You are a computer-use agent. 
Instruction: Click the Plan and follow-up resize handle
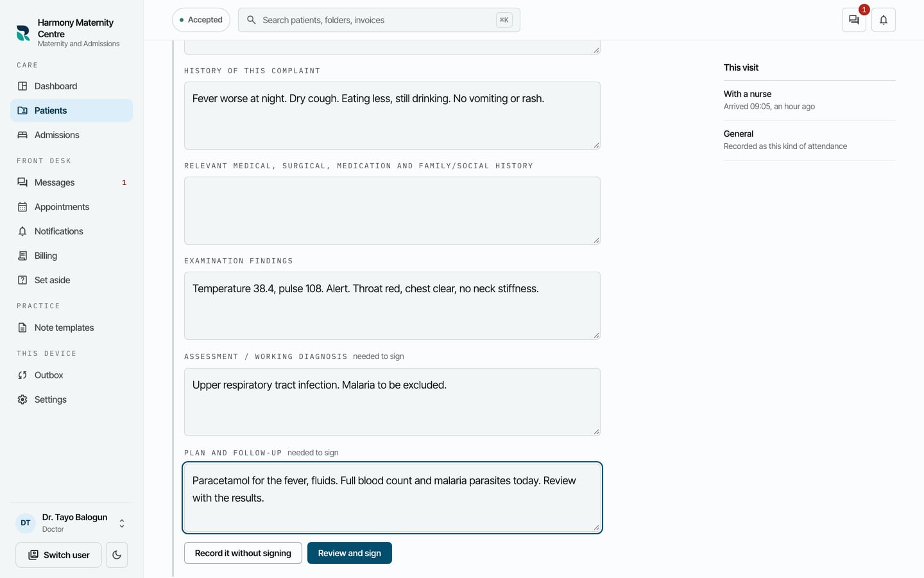click(x=596, y=528)
